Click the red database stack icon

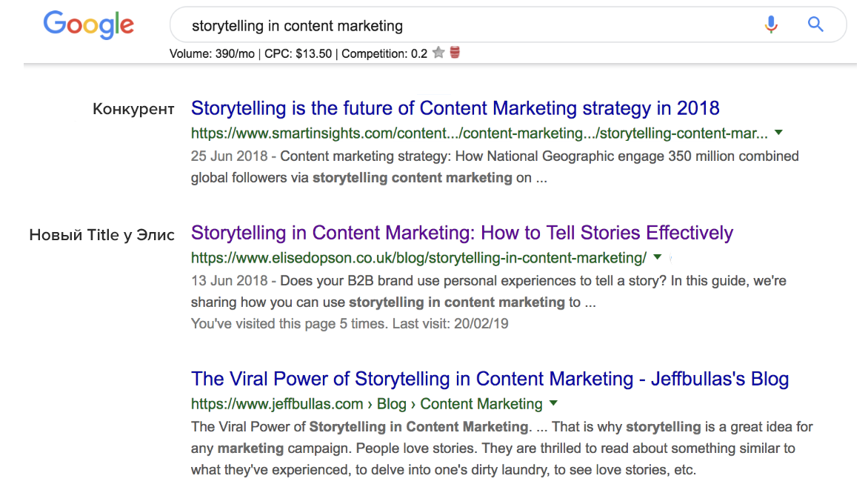pos(455,53)
